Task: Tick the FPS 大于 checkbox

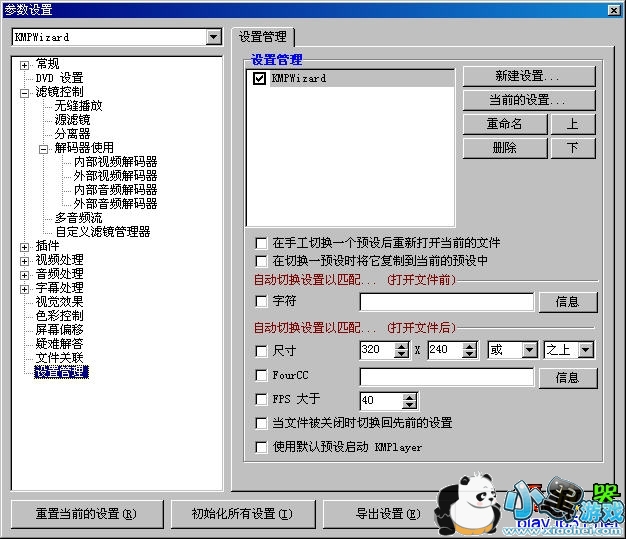Action: tap(261, 399)
